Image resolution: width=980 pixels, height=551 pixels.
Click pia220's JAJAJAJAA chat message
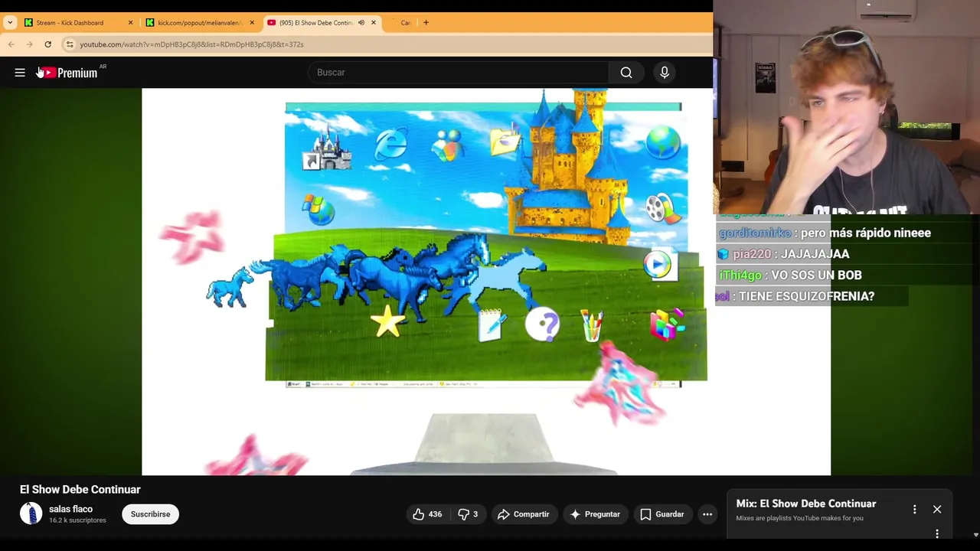(x=783, y=254)
